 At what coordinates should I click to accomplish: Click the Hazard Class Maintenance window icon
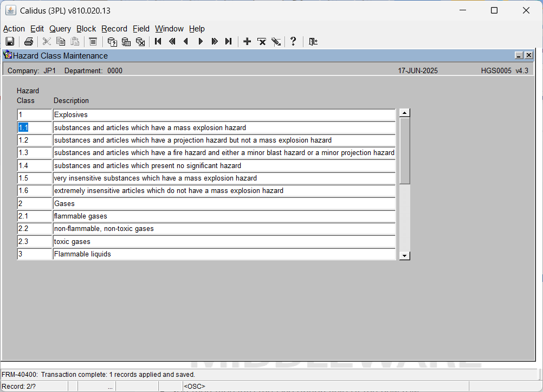tap(8, 55)
